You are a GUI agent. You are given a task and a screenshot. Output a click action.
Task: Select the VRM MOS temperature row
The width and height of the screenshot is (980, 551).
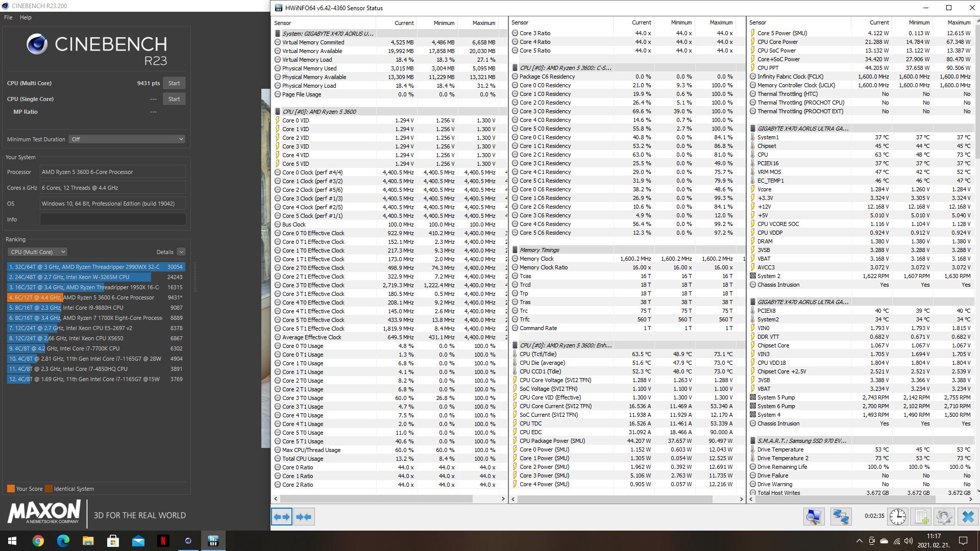click(861, 172)
